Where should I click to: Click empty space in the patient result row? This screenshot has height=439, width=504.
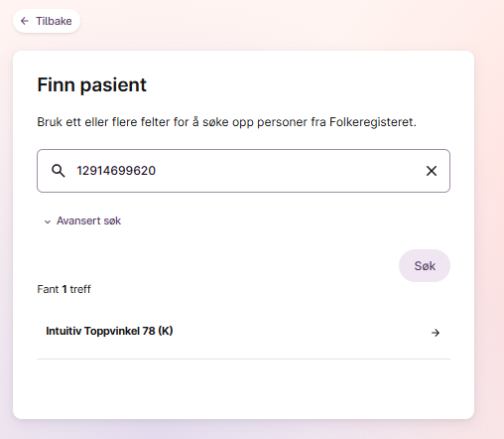[x=298, y=332]
